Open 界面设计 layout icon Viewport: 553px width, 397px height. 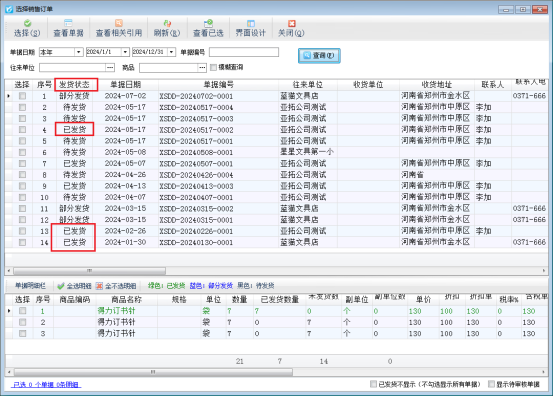250,24
